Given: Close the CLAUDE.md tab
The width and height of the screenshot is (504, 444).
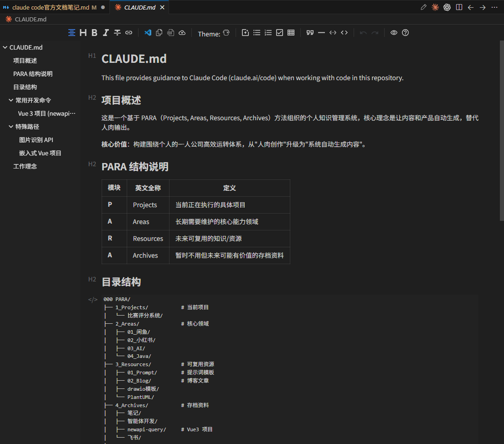Looking at the screenshot, I should (x=162, y=7).
